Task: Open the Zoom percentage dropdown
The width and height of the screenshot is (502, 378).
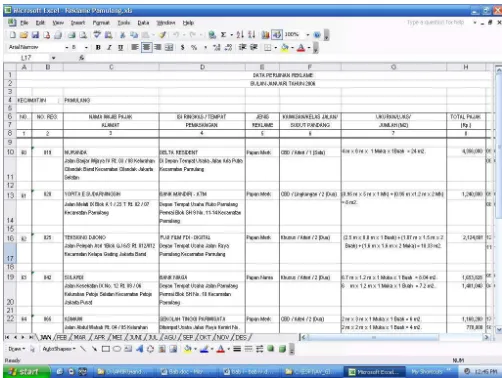Action: (x=308, y=35)
